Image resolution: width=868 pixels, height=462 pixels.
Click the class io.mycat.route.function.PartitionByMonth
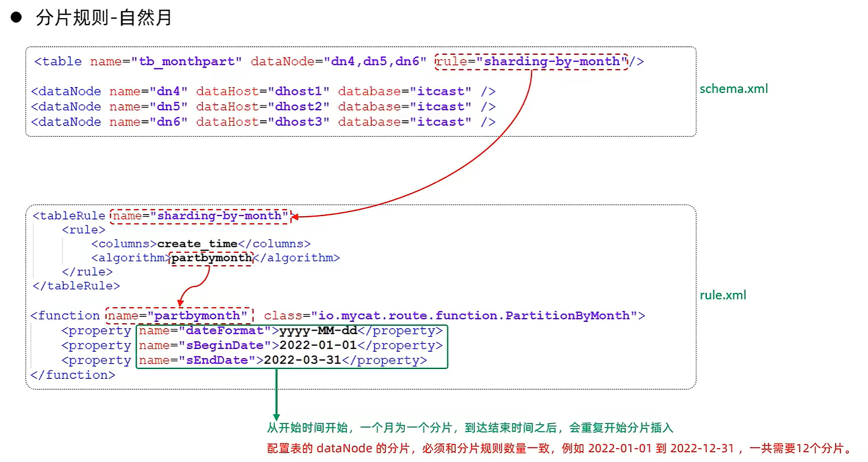474,315
